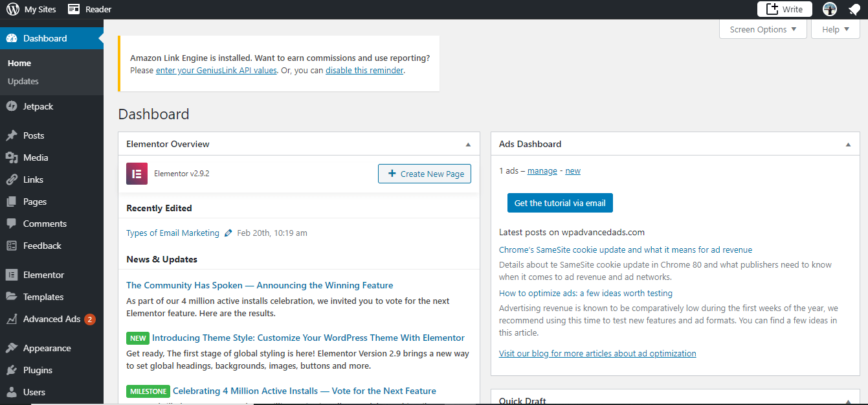Click the Jetpack sidebar icon
868x405 pixels.
coord(12,106)
